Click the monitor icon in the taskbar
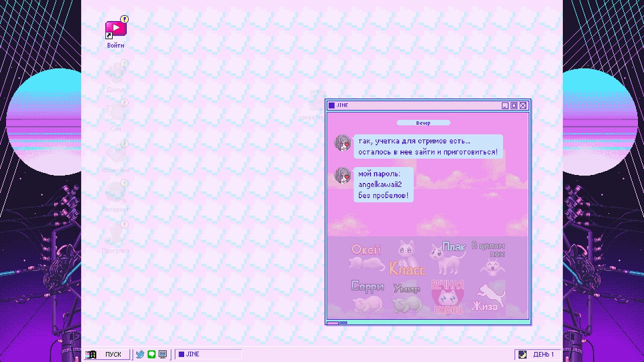Viewport: 644px width, 362px height. coord(162,354)
